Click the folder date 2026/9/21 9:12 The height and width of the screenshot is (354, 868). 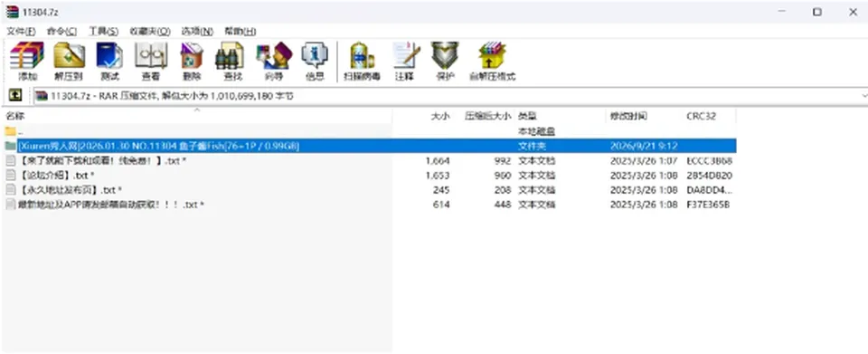click(645, 146)
